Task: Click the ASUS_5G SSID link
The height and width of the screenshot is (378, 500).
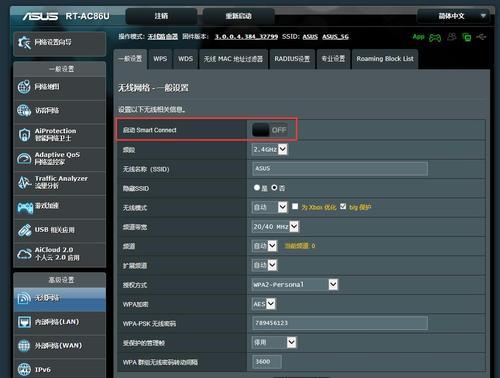Action: tap(335, 37)
